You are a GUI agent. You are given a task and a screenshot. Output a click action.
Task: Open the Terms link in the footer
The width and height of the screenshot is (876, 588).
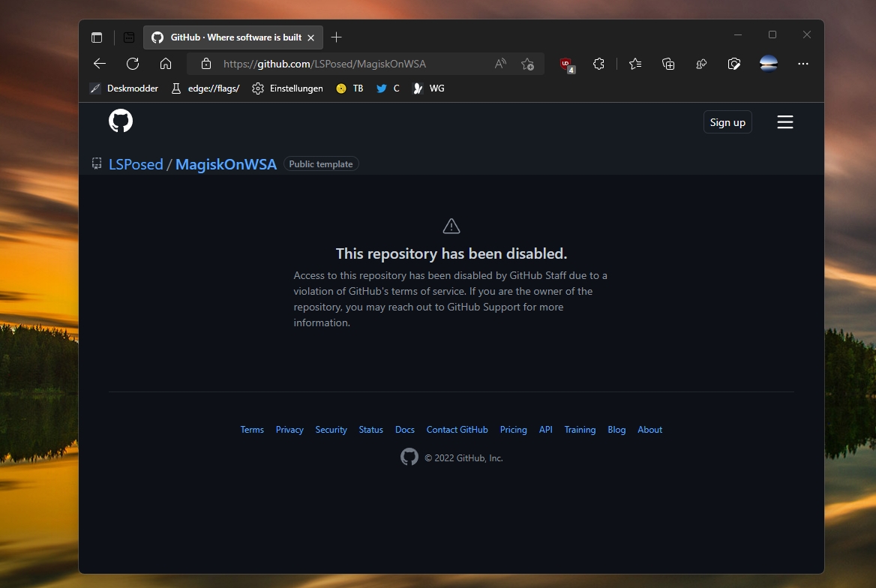click(x=252, y=429)
